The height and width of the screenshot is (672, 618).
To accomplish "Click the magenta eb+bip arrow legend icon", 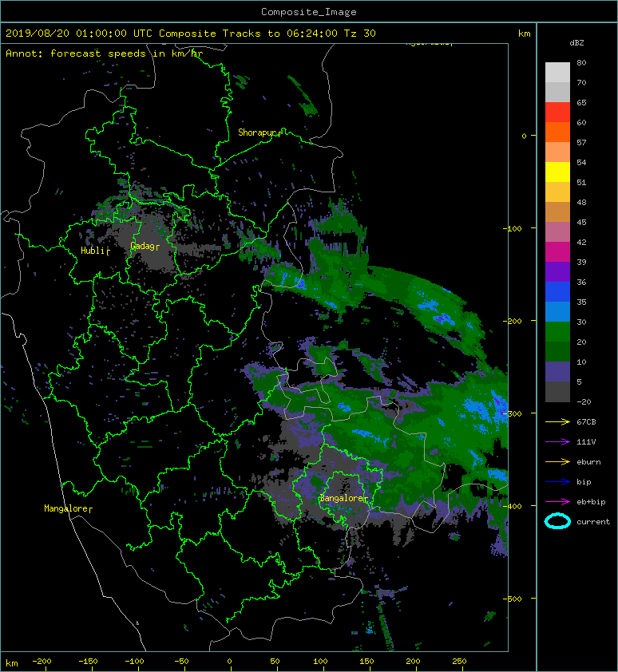I will pos(557,502).
